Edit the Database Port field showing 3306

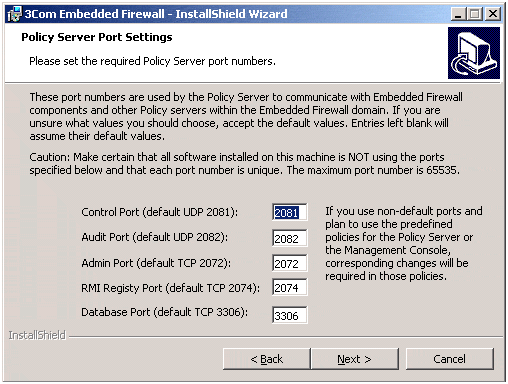coord(290,315)
